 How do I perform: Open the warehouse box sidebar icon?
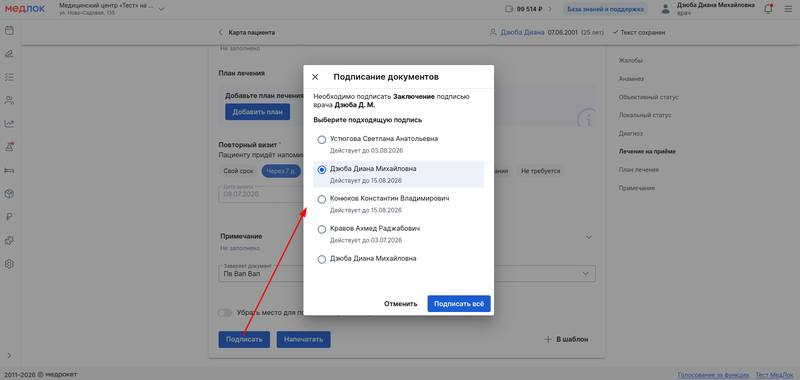click(x=9, y=194)
